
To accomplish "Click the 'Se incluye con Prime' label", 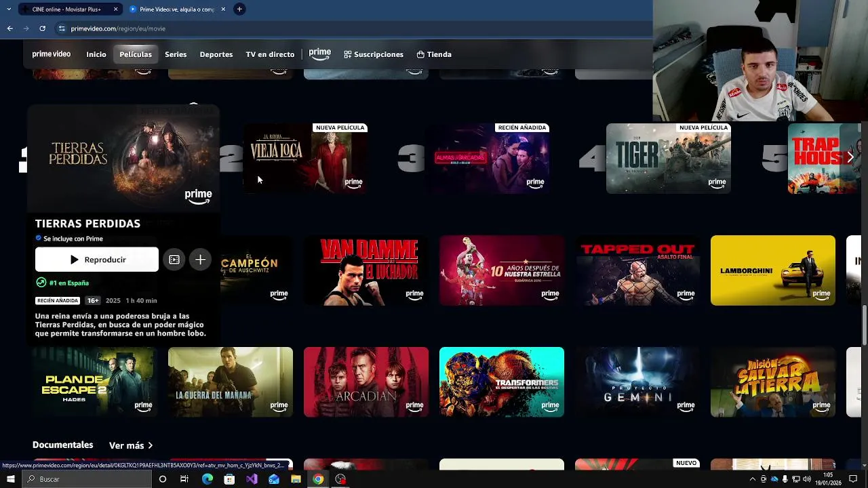I will [x=69, y=239].
